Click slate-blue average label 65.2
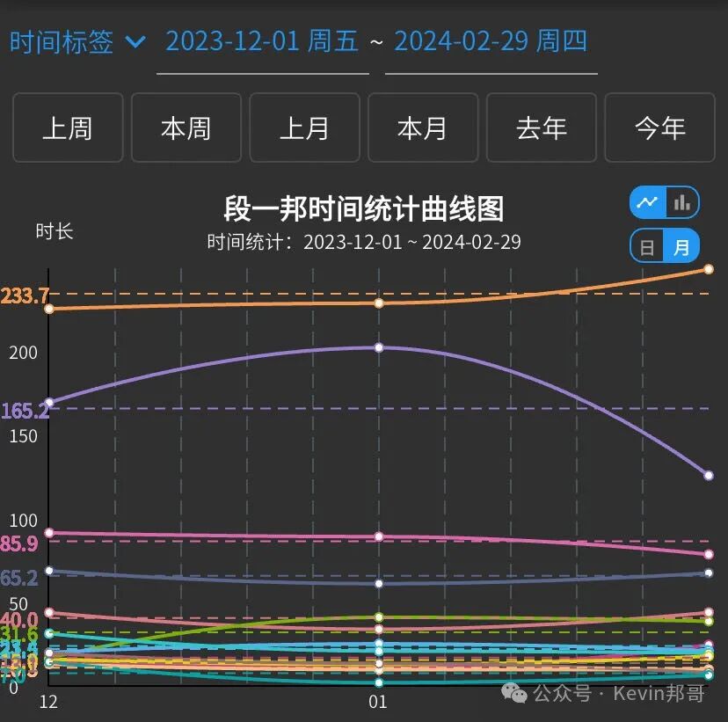This screenshot has height=722, width=728. (19, 578)
